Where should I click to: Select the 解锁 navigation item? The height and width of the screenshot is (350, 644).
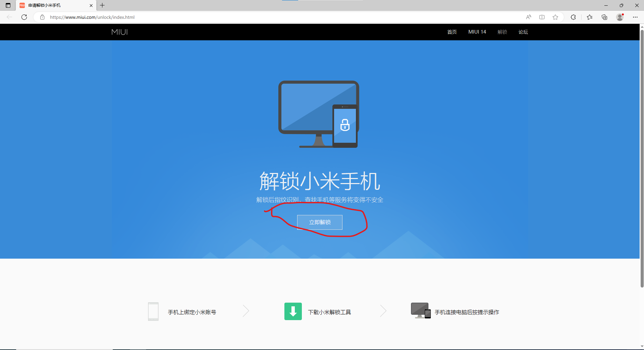tap(502, 32)
